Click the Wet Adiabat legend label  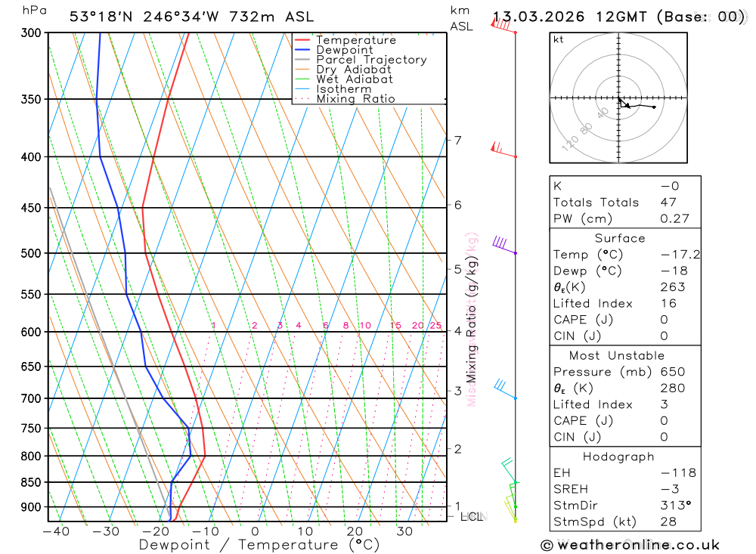click(x=355, y=79)
